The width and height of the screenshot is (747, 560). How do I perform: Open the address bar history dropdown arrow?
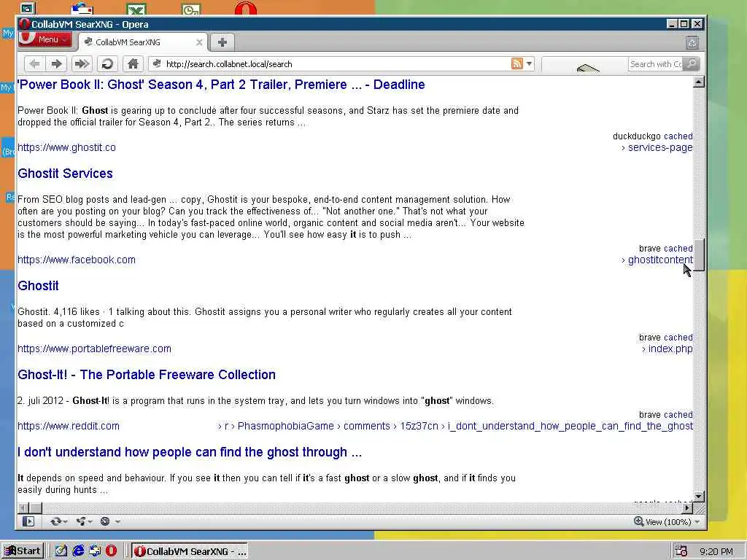(x=529, y=63)
